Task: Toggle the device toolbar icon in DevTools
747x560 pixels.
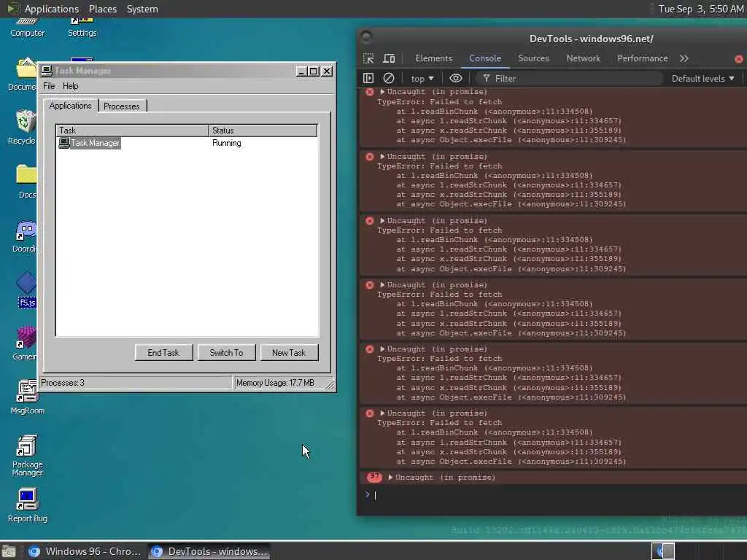Action: [389, 58]
